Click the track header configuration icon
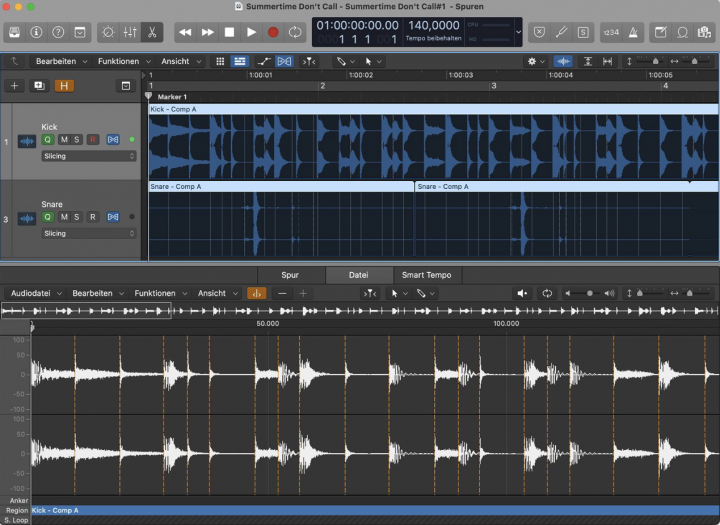 click(126, 86)
